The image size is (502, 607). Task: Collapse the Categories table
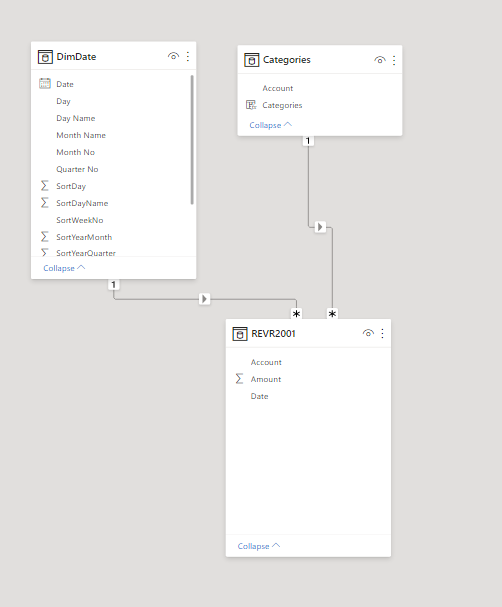coord(271,125)
